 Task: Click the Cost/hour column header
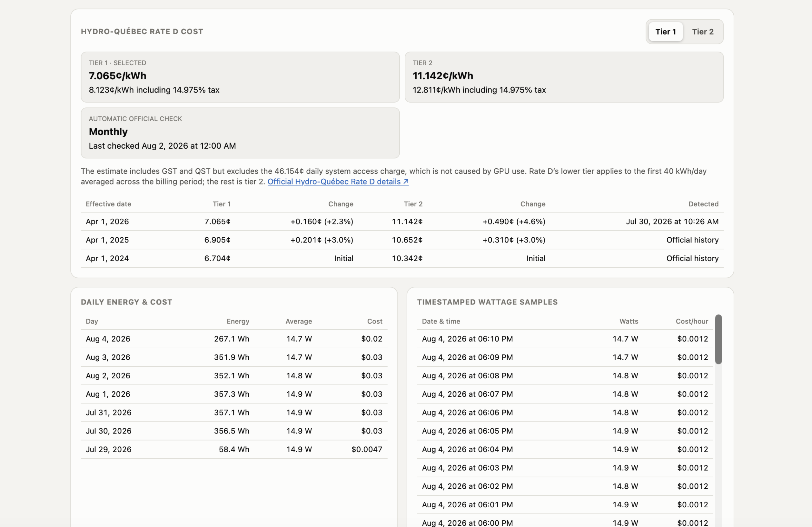tap(691, 321)
